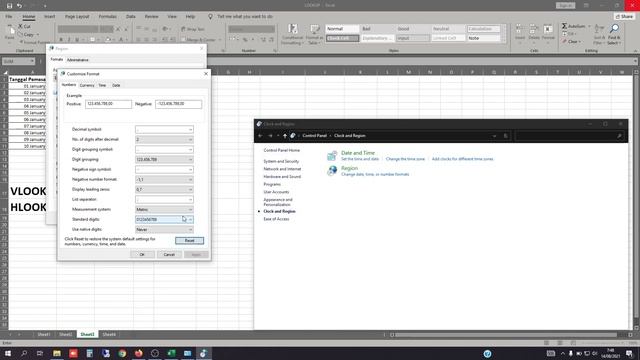The image size is (640, 360).
Task: Click the Control Panel search box
Action: coord(569,136)
